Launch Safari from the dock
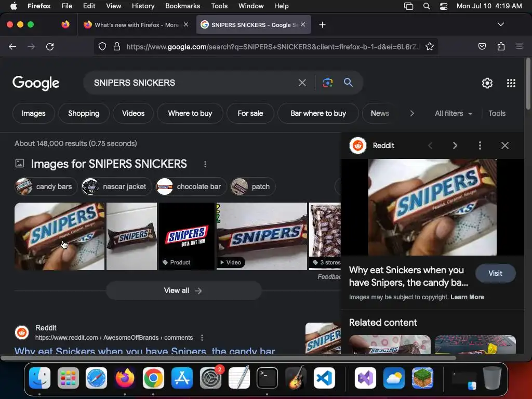Screen dimensions: 532x399 point(96,378)
